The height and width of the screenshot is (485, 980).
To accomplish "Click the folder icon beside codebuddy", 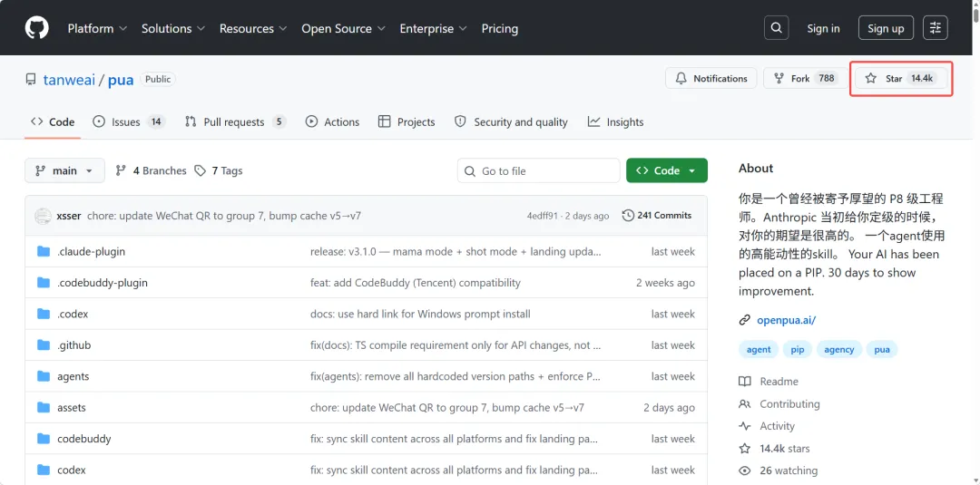I will tap(44, 439).
